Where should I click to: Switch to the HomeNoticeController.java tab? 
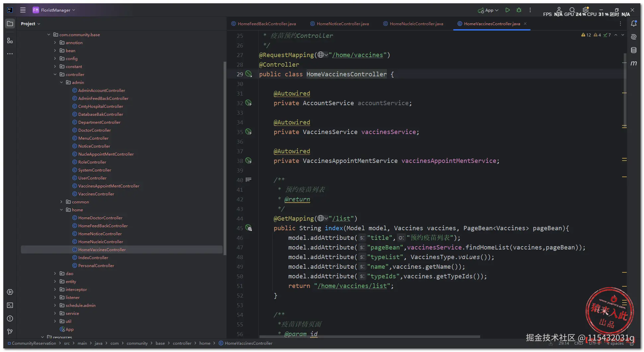[342, 24]
